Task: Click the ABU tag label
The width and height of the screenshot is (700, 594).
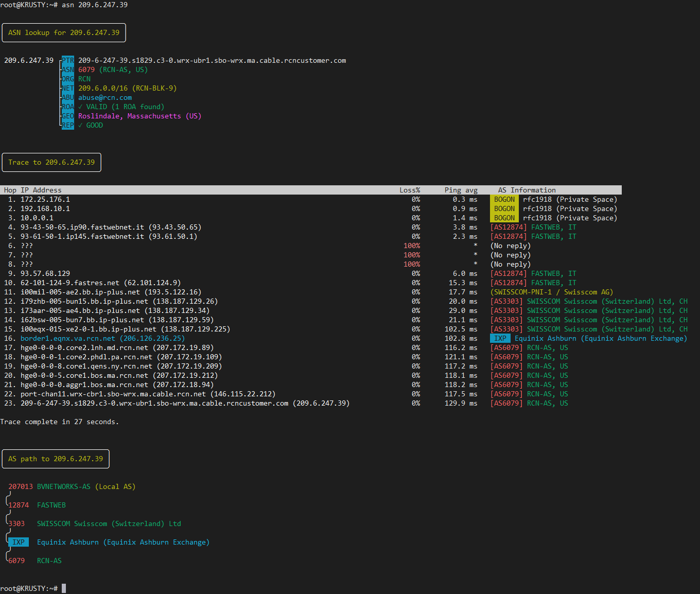Action: click(68, 97)
